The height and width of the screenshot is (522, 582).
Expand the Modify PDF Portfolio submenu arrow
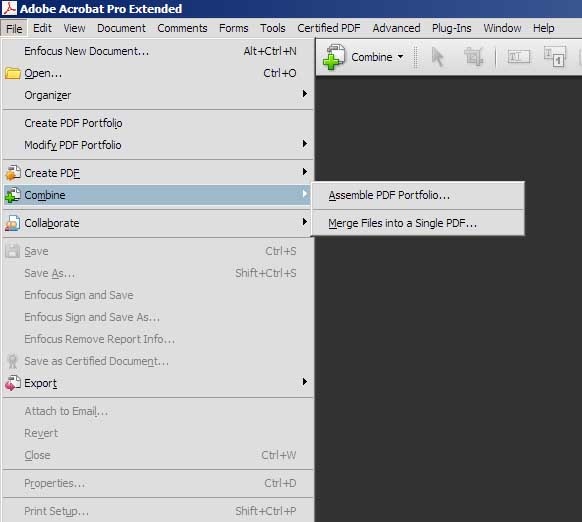(x=304, y=143)
